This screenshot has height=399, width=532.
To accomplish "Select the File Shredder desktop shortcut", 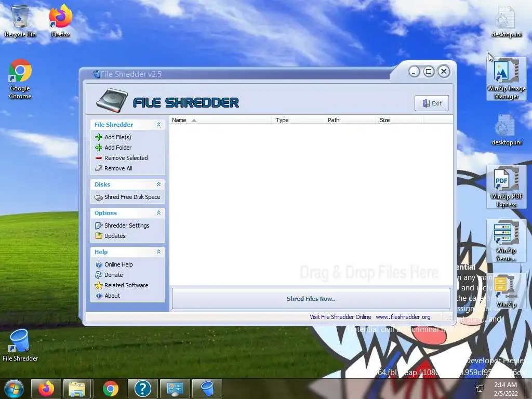I will click(x=20, y=345).
